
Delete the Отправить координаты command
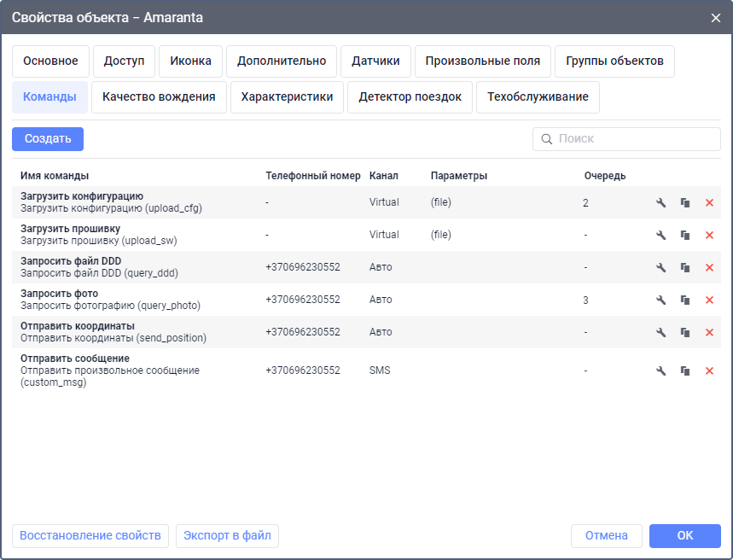[x=709, y=332]
